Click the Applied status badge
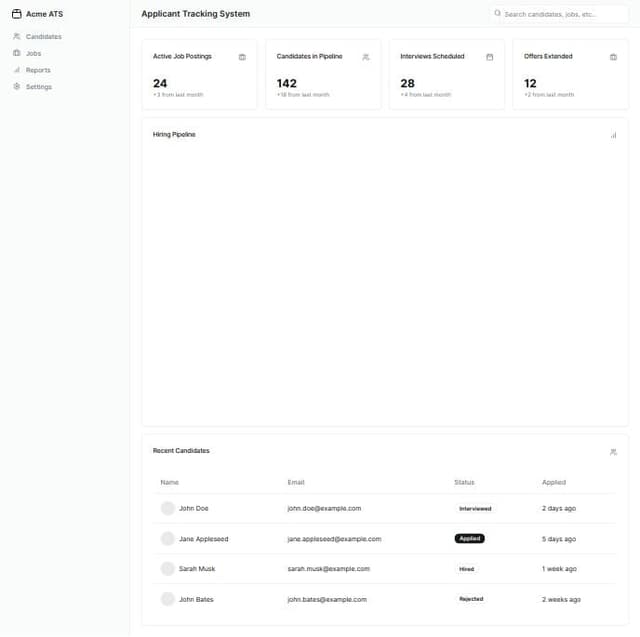Screen dimensions: 640x637 (469, 539)
